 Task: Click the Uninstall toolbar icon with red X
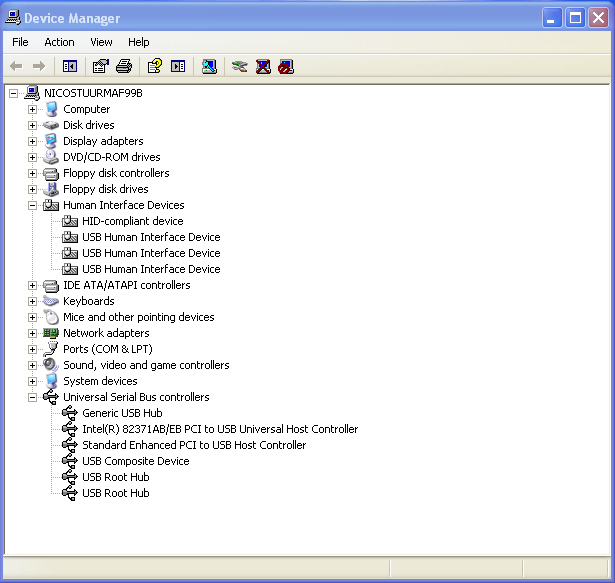[x=263, y=66]
